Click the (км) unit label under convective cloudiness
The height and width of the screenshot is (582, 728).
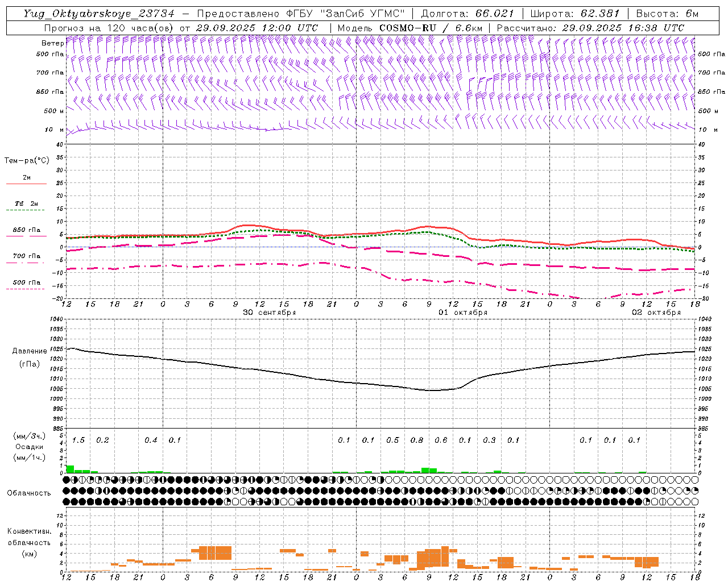coord(30,554)
